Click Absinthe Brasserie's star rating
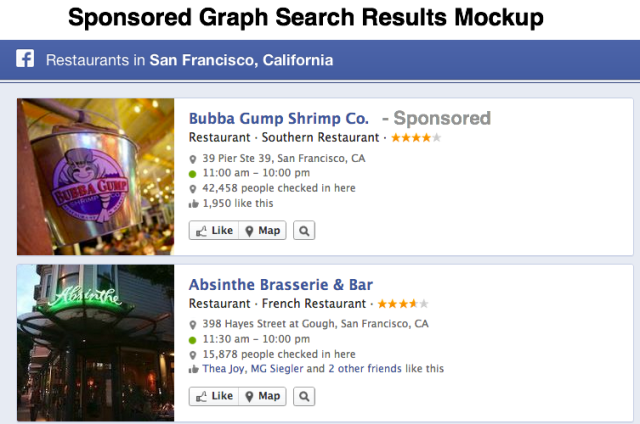The width and height of the screenshot is (640, 424). 402,303
